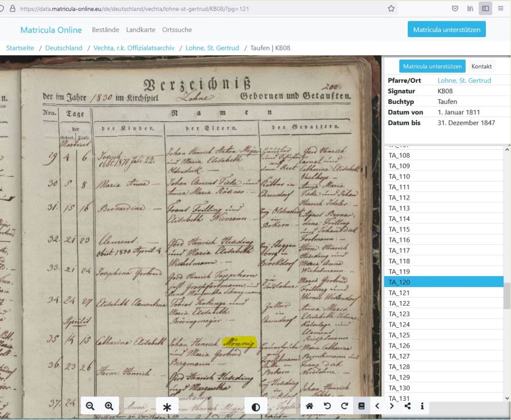Select page TA_126
Viewport: 511px width, 420px height.
point(444,346)
